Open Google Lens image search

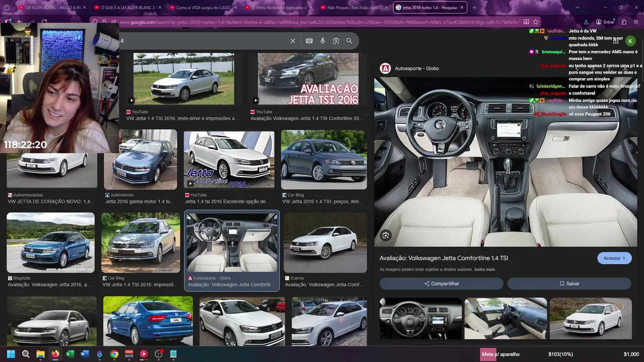click(336, 41)
